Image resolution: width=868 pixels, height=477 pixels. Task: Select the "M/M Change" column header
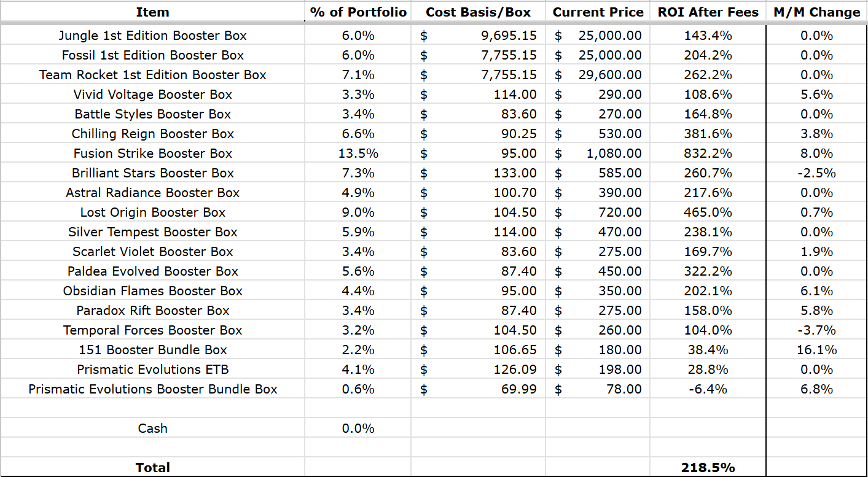(x=817, y=12)
